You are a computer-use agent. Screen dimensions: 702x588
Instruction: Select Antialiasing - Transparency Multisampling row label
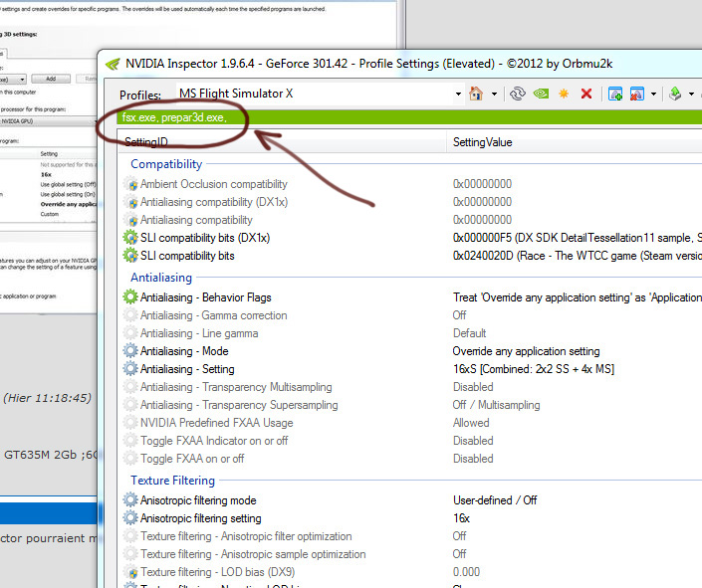click(x=236, y=387)
